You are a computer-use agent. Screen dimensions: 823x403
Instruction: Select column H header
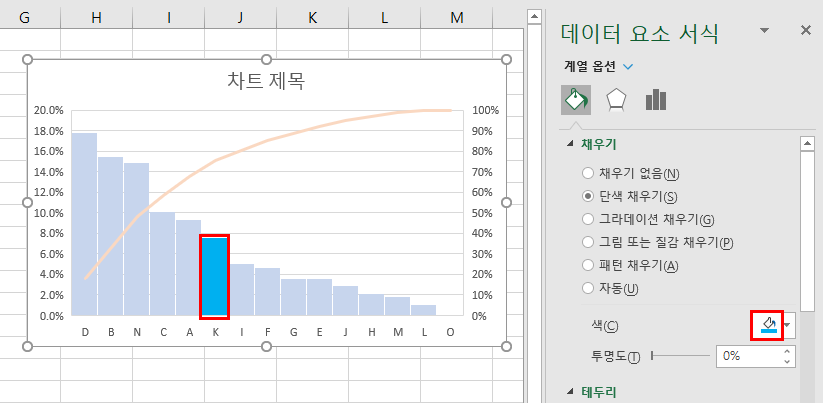(96, 18)
